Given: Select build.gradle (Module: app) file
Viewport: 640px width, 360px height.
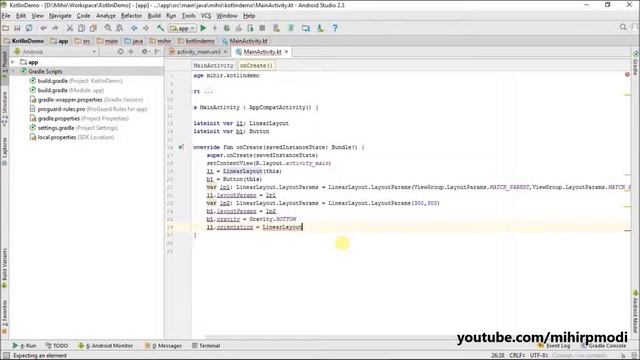Looking at the screenshot, I should tap(67, 90).
